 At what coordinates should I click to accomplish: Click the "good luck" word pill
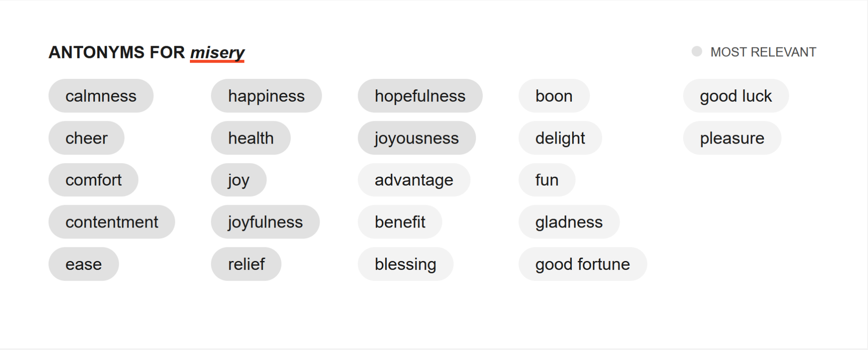coord(736,96)
